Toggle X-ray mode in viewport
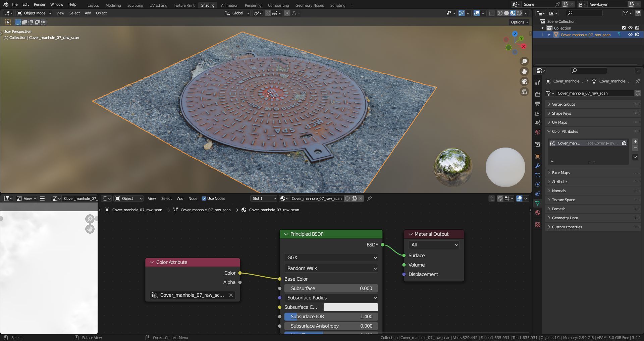The width and height of the screenshot is (644, 341). [x=491, y=13]
